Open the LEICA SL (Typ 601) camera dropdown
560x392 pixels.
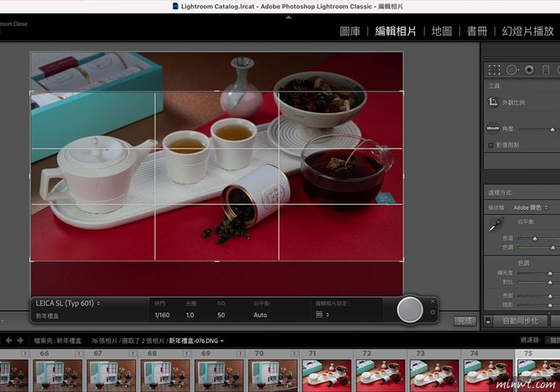[68, 304]
